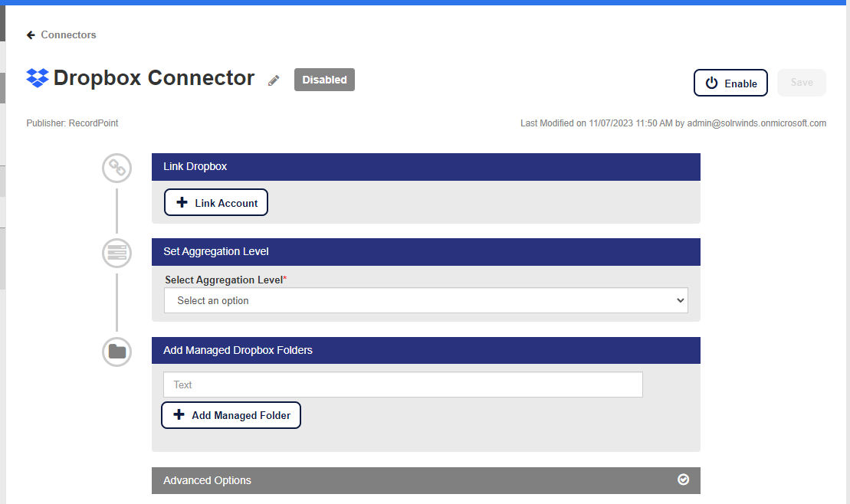
Task: Click the Set Aggregation Level header
Action: coord(425,252)
